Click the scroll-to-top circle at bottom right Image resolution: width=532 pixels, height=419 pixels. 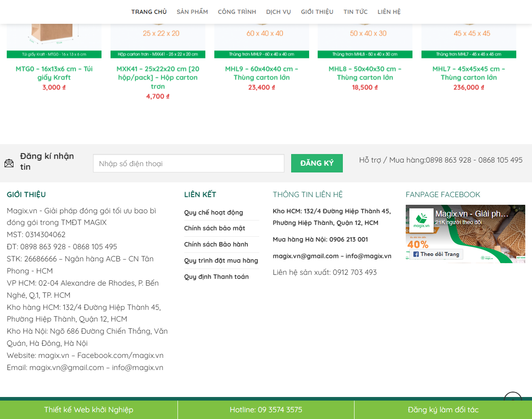(x=512, y=399)
